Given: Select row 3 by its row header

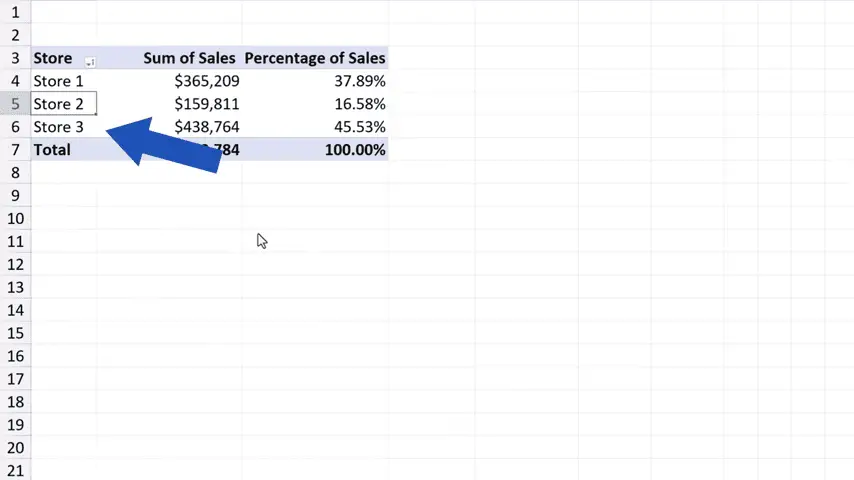Looking at the screenshot, I should click(15, 58).
